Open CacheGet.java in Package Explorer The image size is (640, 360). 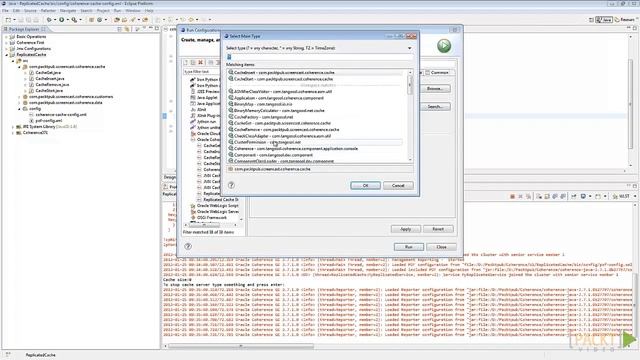pyautogui.click(x=48, y=73)
